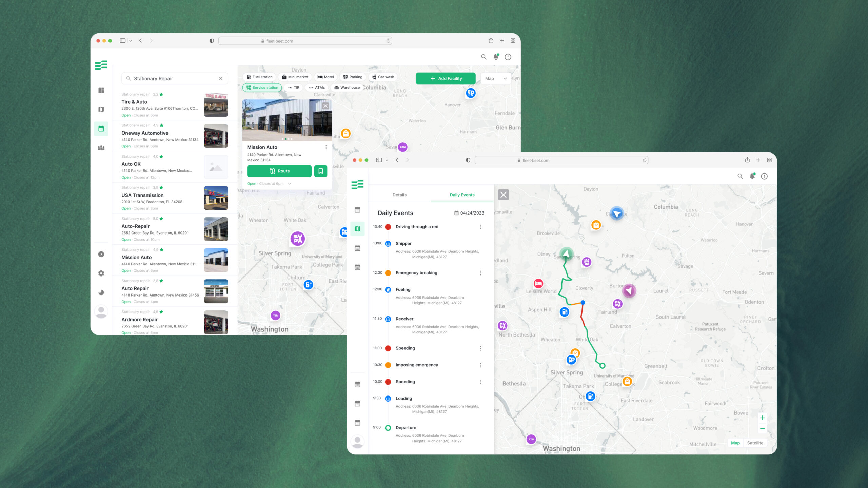868x488 pixels.
Task: Click the Route button for Mission Auto
Action: point(279,171)
